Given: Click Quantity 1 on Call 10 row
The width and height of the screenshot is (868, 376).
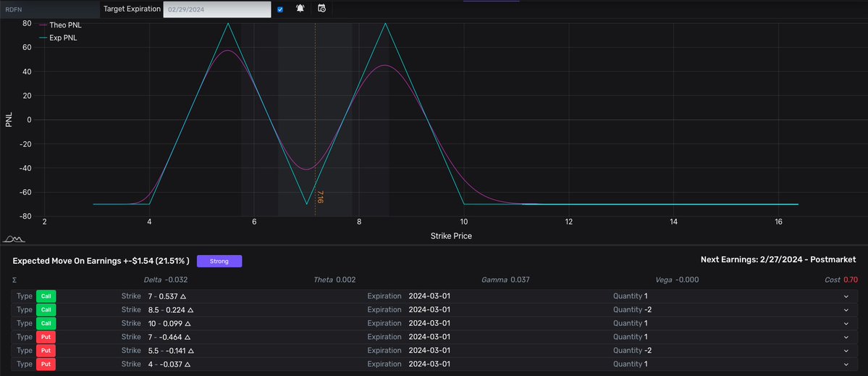Looking at the screenshot, I should tap(631, 323).
